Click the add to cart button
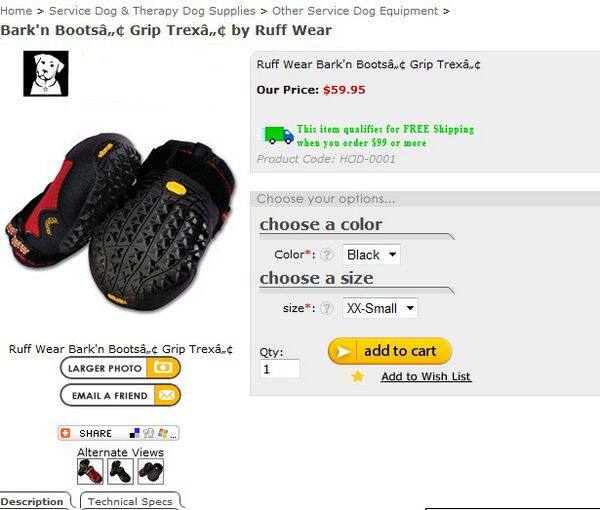Screen dimensions: 600x510 click(390, 351)
